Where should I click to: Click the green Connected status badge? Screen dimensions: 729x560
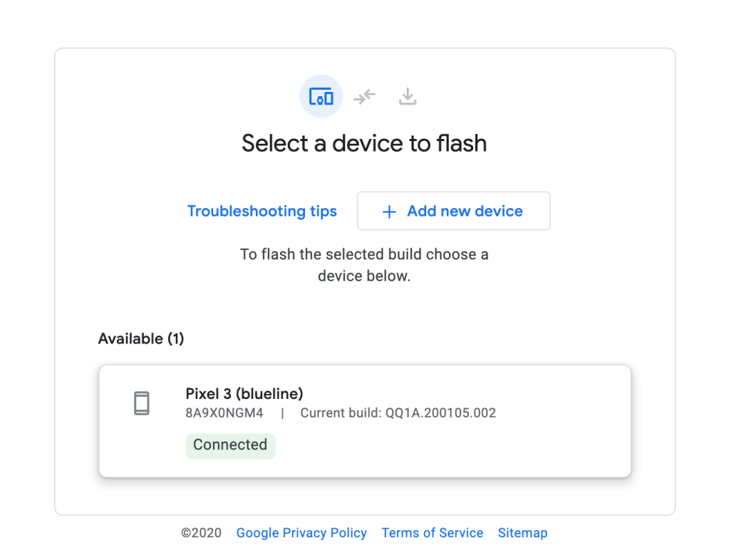coord(230,445)
